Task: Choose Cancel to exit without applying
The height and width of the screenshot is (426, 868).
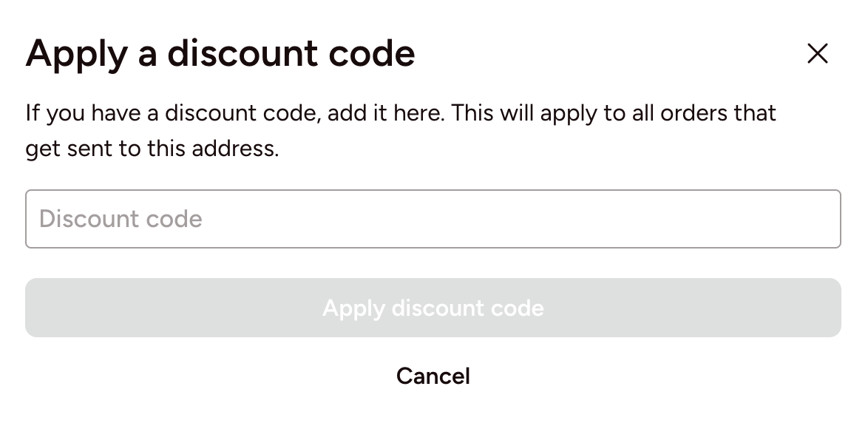Action: click(x=433, y=376)
